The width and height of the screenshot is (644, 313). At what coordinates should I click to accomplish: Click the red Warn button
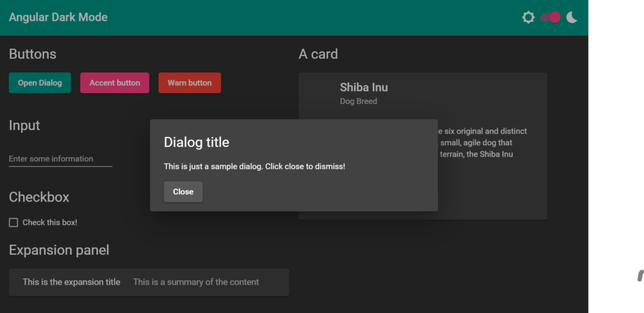pos(189,83)
